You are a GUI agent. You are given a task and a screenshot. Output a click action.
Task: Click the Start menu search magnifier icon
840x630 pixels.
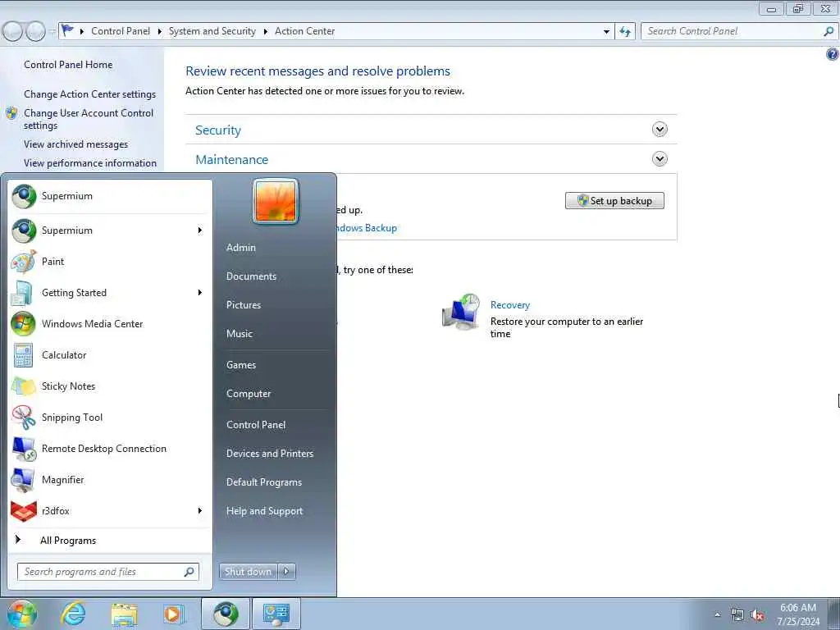(x=189, y=572)
